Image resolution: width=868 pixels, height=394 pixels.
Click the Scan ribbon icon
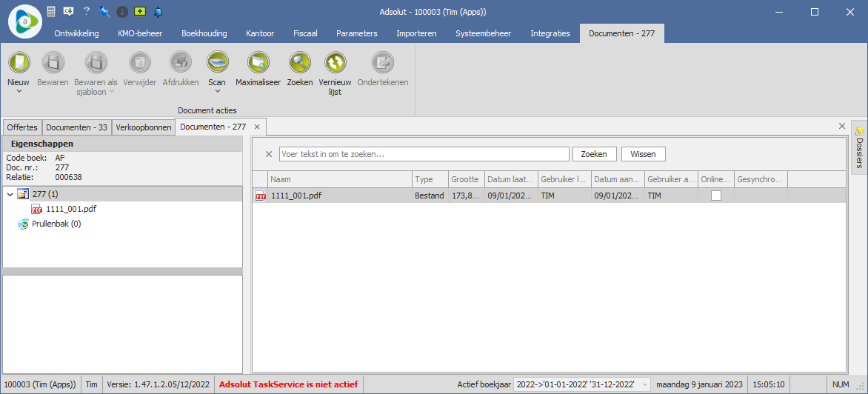point(217,62)
